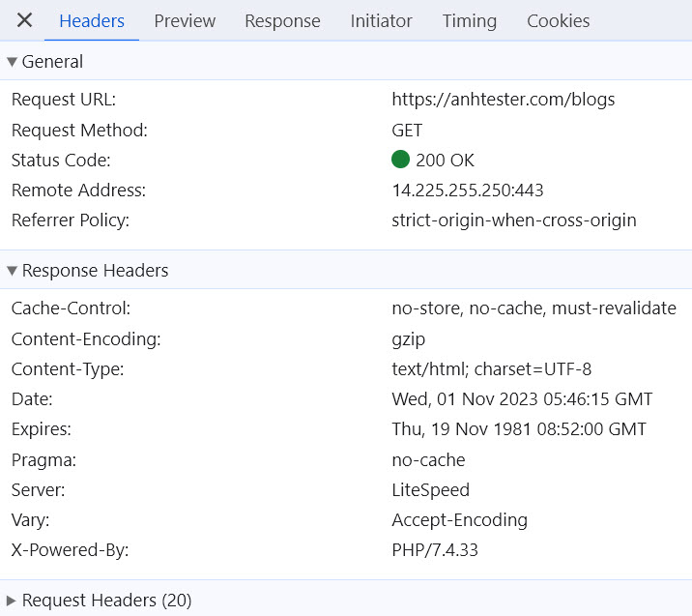Select the Initiator tab
Screen dimensions: 692x616
click(x=381, y=20)
